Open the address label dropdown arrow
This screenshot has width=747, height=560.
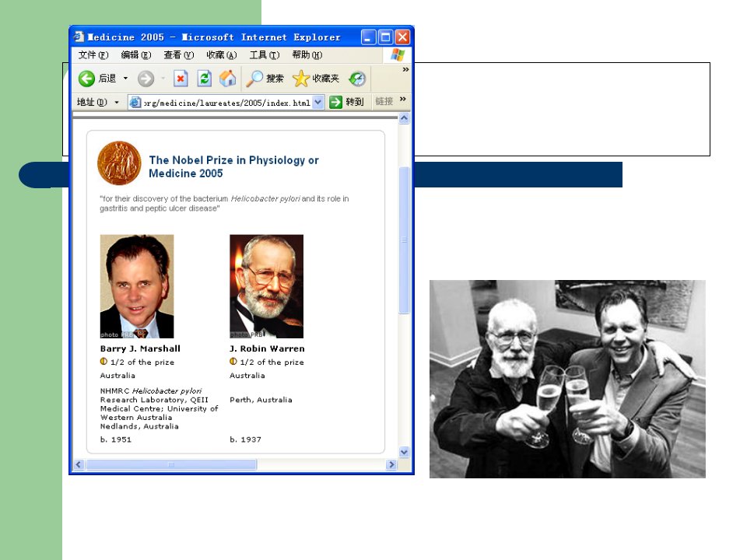coord(117,102)
